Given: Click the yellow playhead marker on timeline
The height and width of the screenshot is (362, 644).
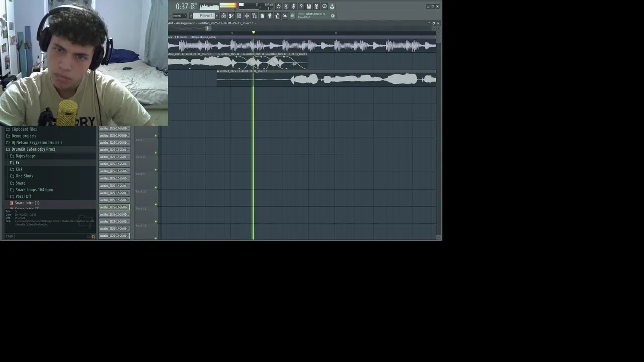Looking at the screenshot, I should pos(253,32).
